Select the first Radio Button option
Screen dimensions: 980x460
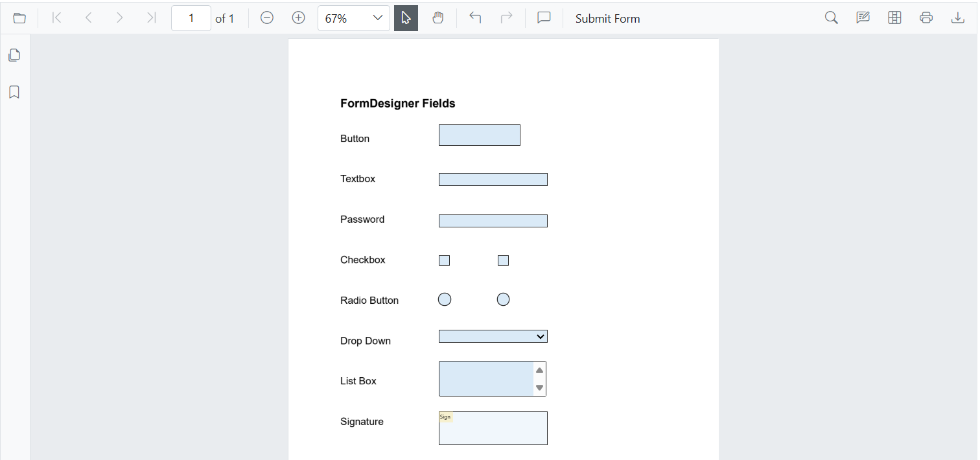click(x=445, y=299)
